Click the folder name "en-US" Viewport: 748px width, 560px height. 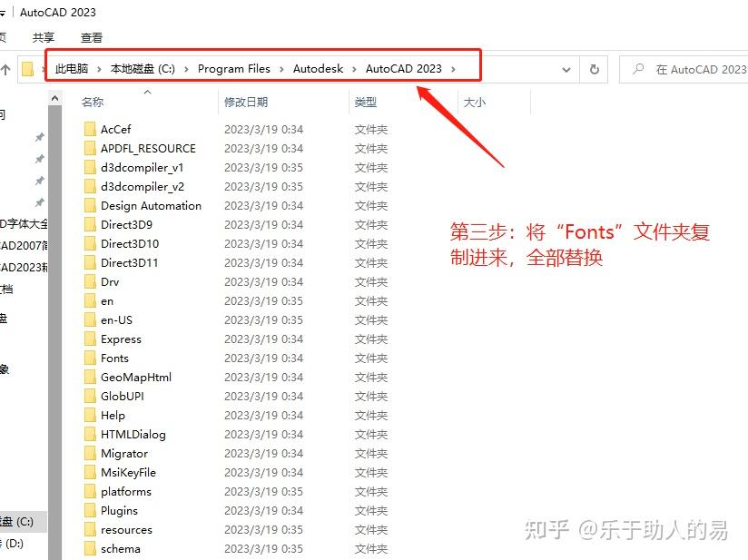click(116, 320)
